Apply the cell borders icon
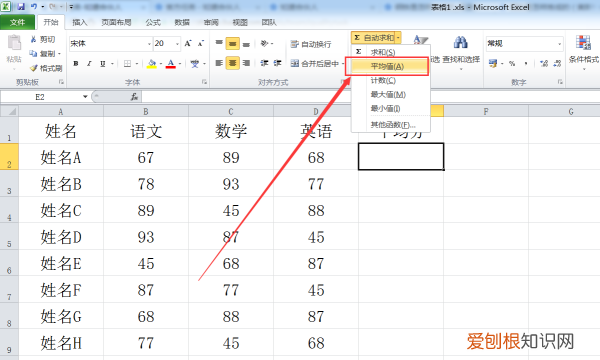This screenshot has height=360, width=600. [127, 64]
